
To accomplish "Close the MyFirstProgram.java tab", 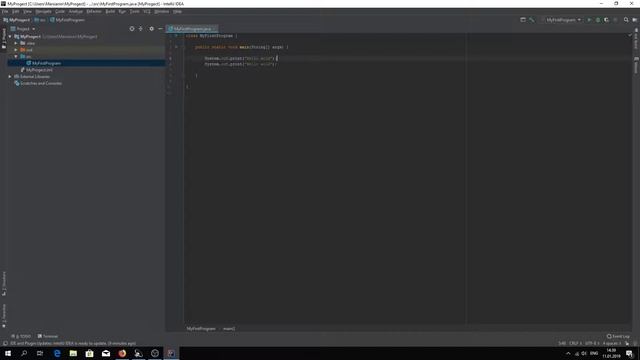I will coord(214,29).
